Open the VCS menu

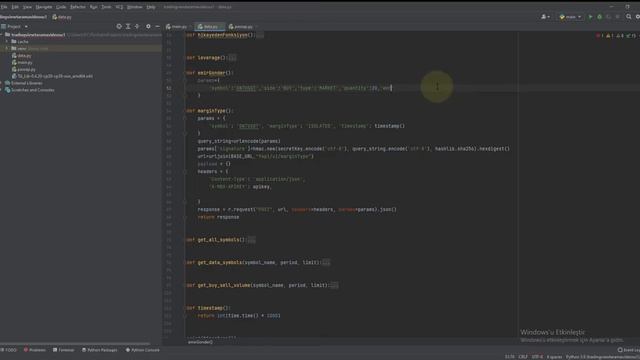119,7
